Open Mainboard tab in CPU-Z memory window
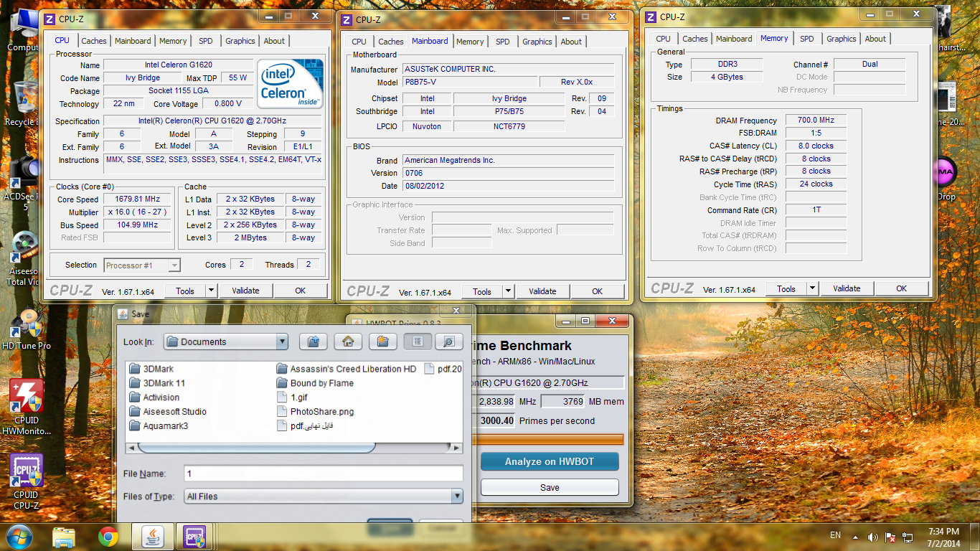The image size is (980, 551). [734, 39]
